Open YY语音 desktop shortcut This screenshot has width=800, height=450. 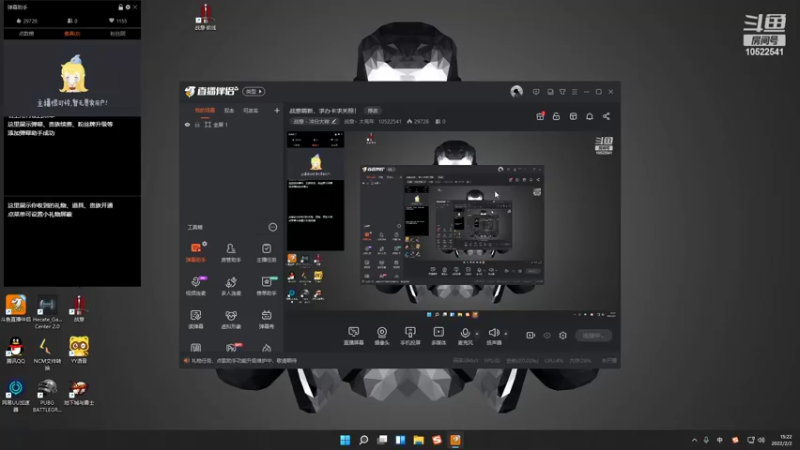coord(79,350)
